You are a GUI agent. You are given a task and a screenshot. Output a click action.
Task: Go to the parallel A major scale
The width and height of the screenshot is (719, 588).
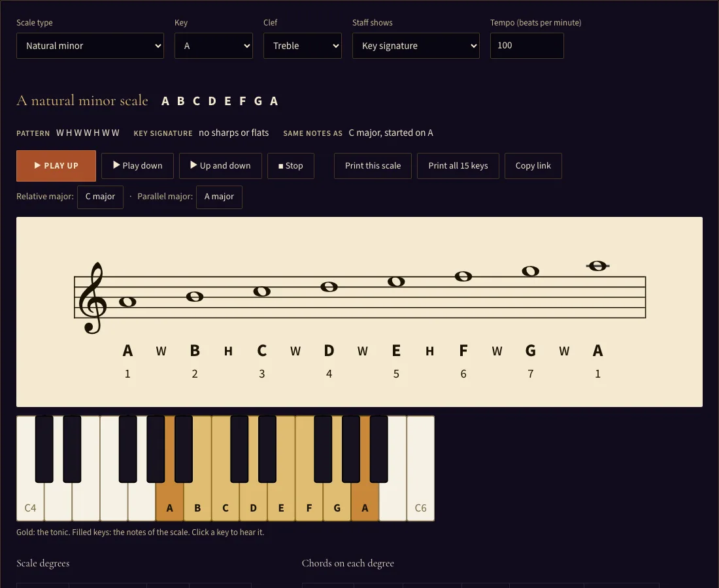(x=219, y=197)
